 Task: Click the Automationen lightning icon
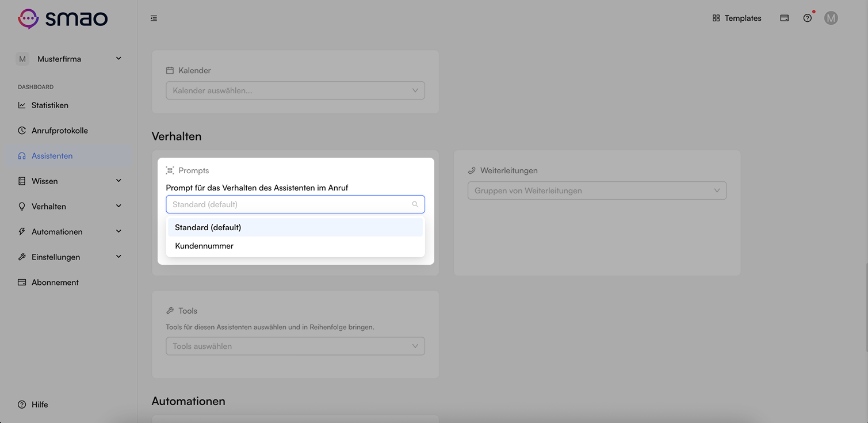coord(22,232)
